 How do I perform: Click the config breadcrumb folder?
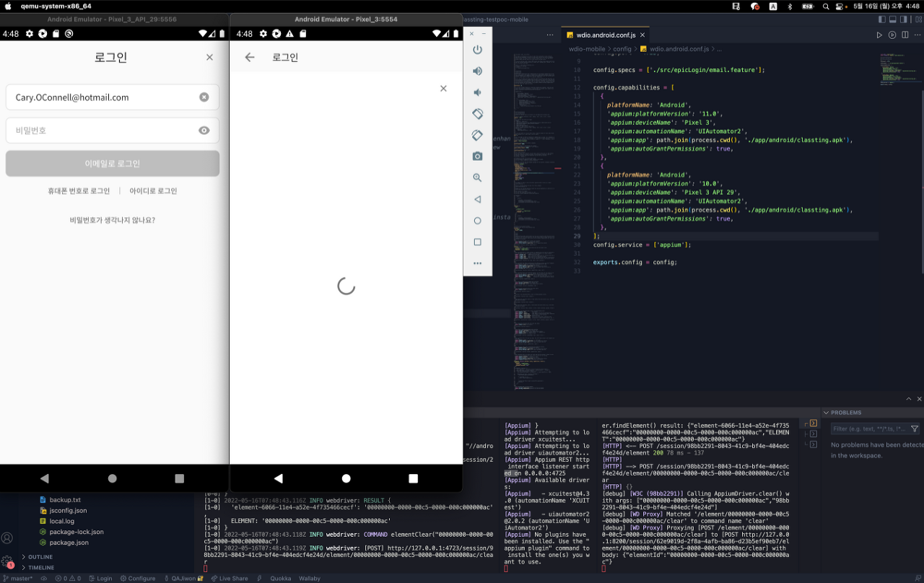(622, 49)
